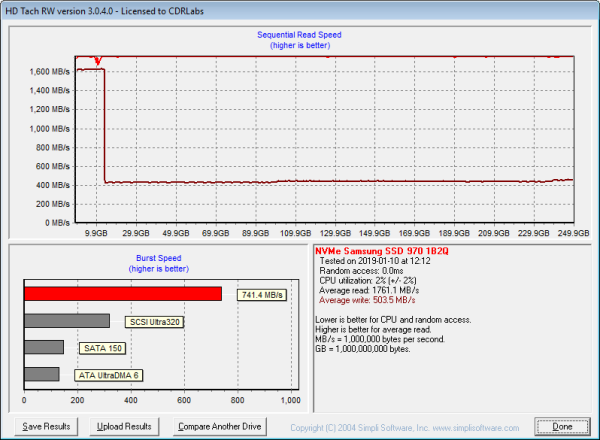Click the 741.4 MB/s burst speed label
Viewport: 600px width, 440px height.
pos(262,295)
